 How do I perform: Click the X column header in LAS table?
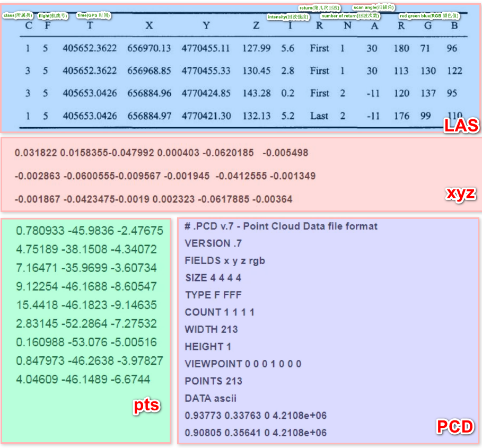click(x=149, y=25)
